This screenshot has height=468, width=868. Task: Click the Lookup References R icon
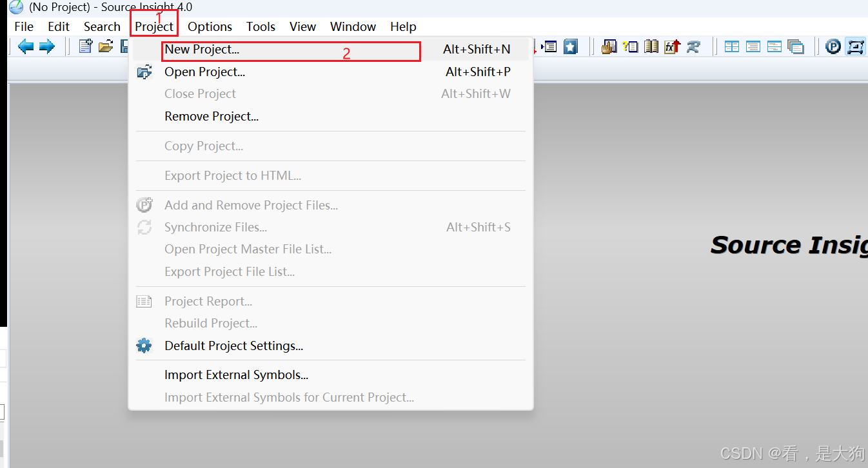(x=693, y=46)
